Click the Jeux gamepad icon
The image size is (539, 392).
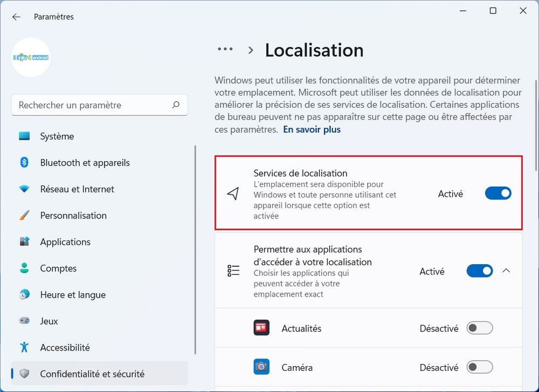tap(24, 321)
